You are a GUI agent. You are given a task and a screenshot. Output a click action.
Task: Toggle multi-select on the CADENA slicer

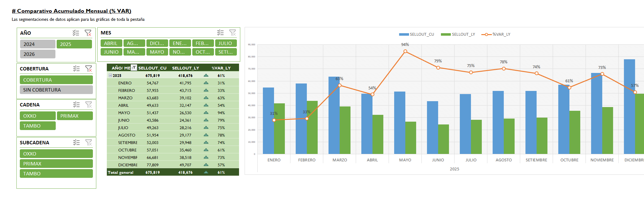pyautogui.click(x=76, y=105)
